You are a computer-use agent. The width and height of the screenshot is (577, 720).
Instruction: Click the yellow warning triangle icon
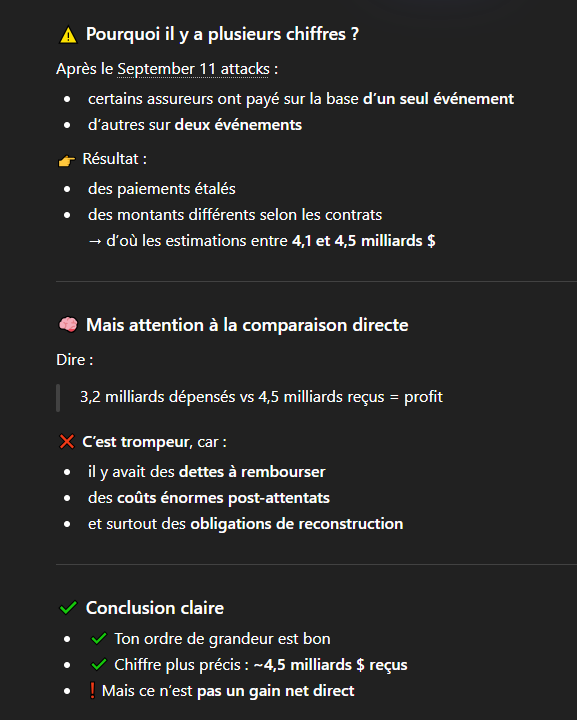[68, 35]
